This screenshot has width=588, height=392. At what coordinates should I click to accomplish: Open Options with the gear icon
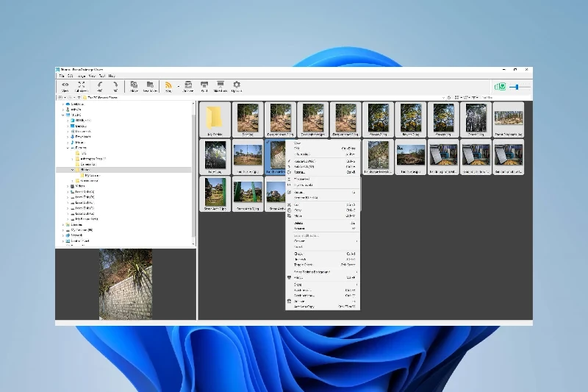[x=237, y=85]
